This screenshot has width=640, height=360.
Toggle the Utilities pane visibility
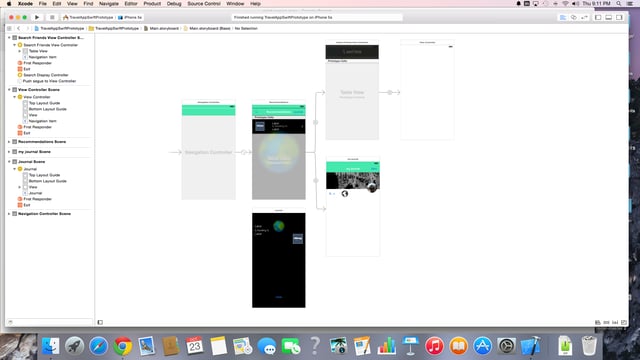point(619,18)
